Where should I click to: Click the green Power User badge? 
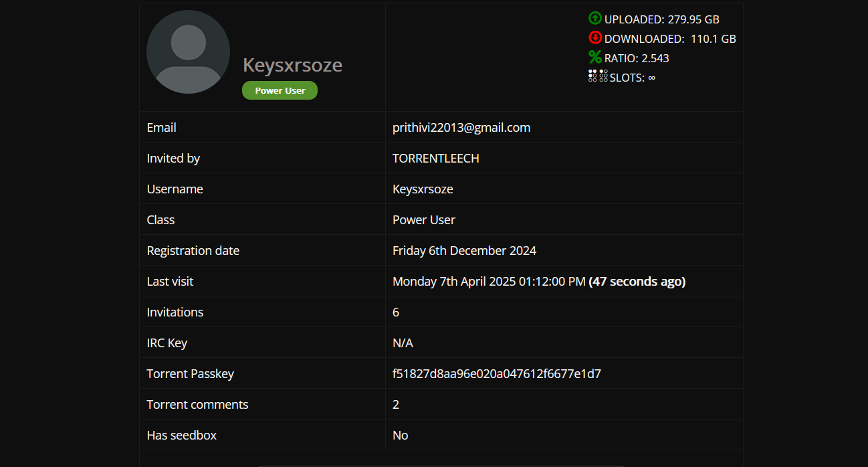pyautogui.click(x=280, y=90)
